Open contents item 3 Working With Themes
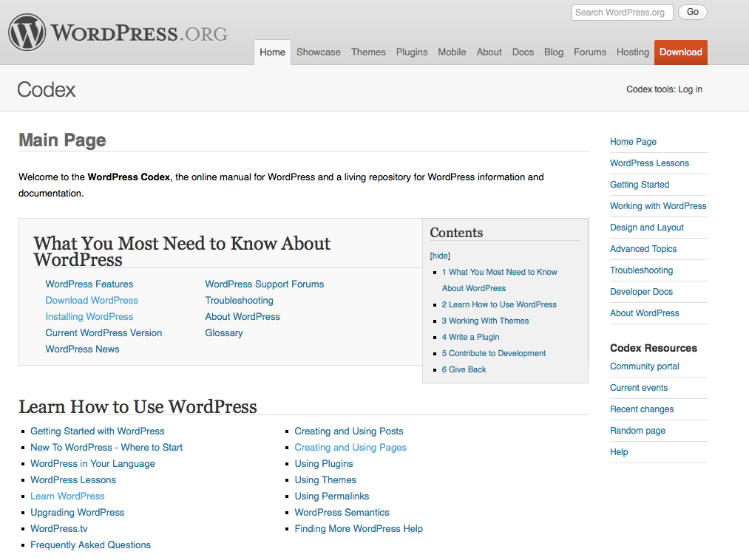Screen dimensions: 749x560 coord(485,321)
